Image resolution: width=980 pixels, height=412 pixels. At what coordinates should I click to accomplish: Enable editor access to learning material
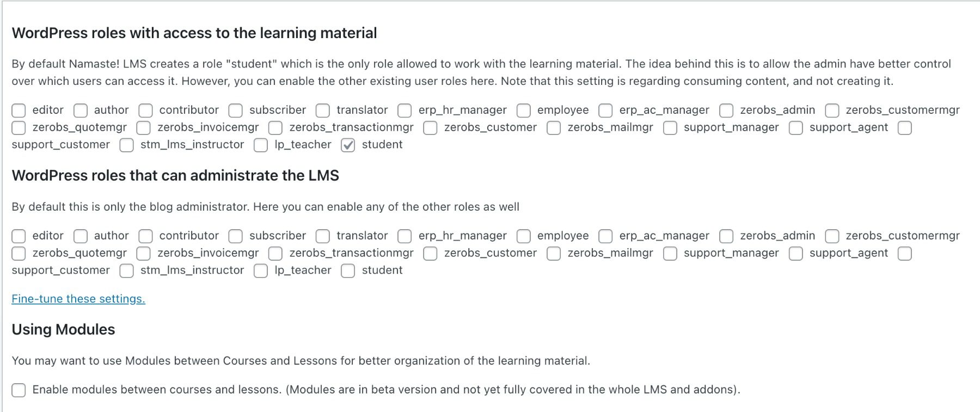tap(19, 110)
